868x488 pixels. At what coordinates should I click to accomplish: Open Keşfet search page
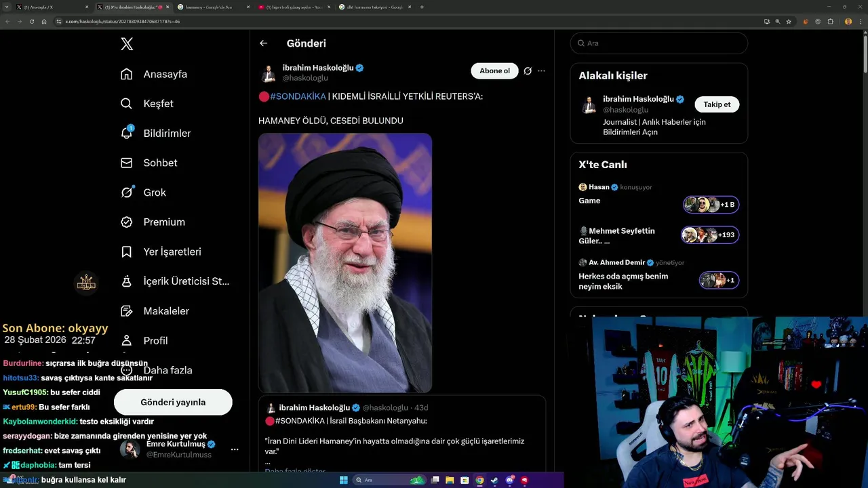[146, 104]
